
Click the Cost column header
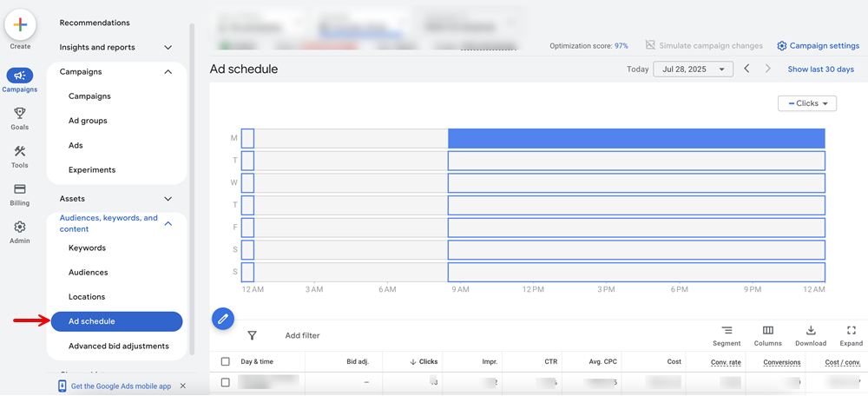pos(674,361)
